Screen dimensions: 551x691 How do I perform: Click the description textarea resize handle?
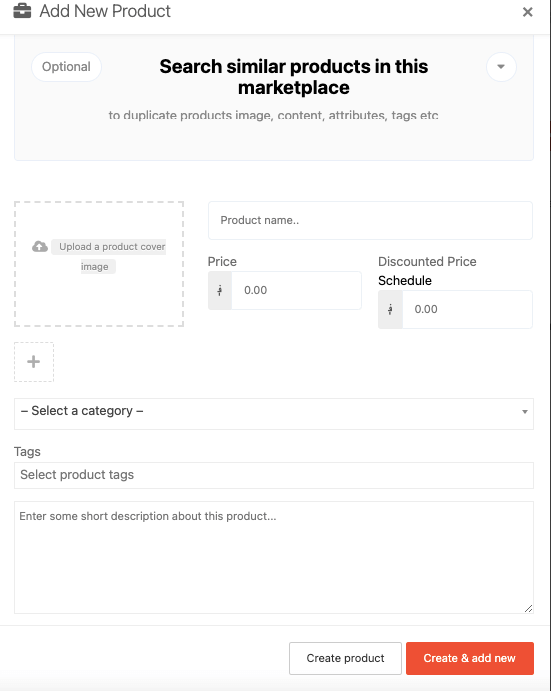529,609
